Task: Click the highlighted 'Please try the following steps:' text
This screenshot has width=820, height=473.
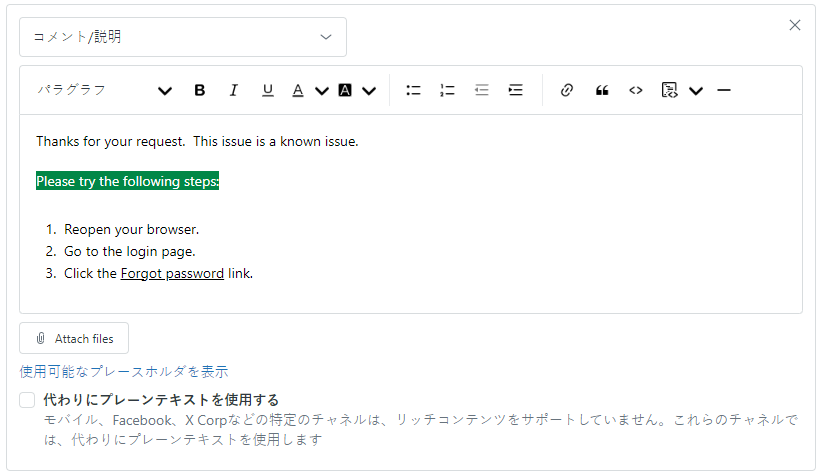Action: [127, 181]
